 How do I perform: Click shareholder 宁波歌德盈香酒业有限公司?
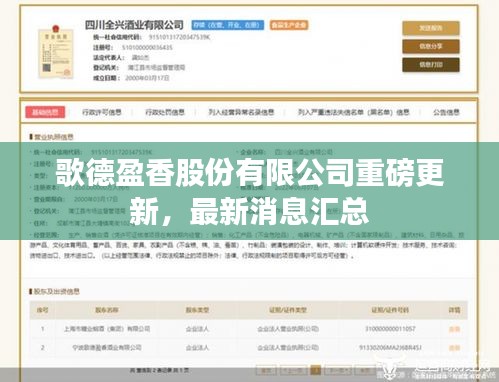[107, 347]
